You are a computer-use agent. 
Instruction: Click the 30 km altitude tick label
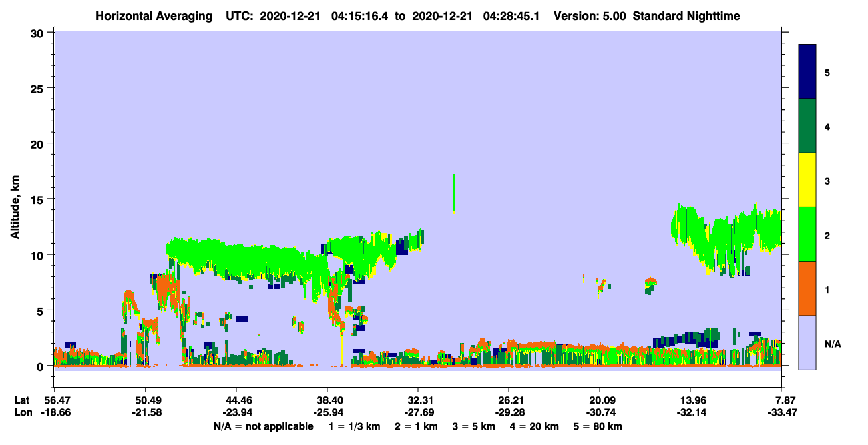pyautogui.click(x=39, y=33)
